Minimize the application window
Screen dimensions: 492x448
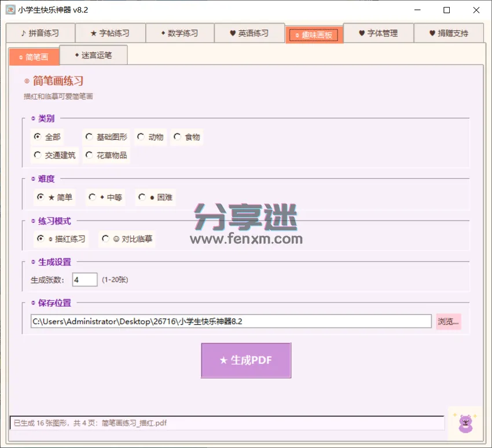coord(417,10)
